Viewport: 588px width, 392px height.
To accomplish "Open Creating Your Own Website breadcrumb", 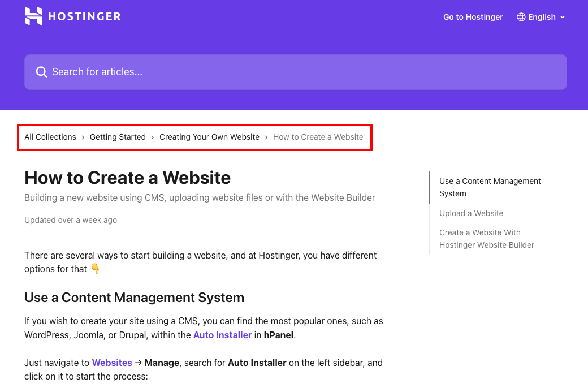I will 209,137.
